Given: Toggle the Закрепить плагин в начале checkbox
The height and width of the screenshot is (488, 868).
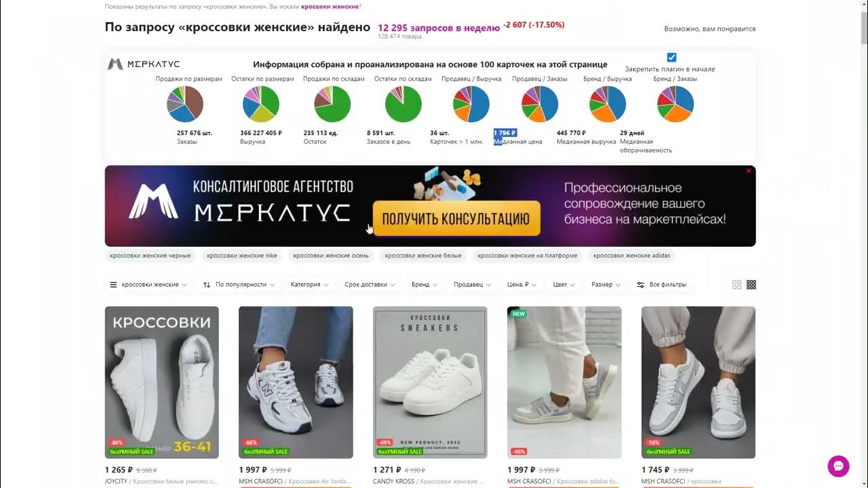Looking at the screenshot, I should (x=671, y=58).
